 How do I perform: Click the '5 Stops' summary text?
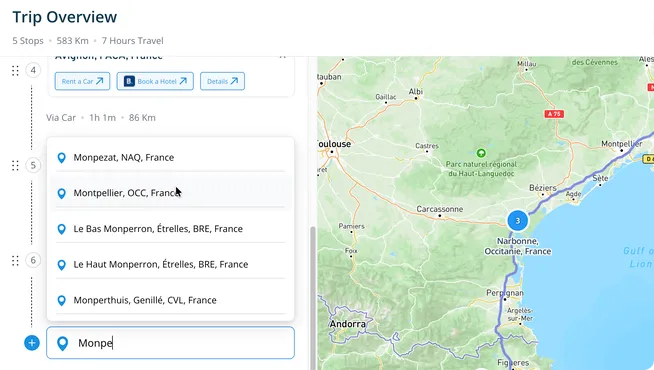28,41
